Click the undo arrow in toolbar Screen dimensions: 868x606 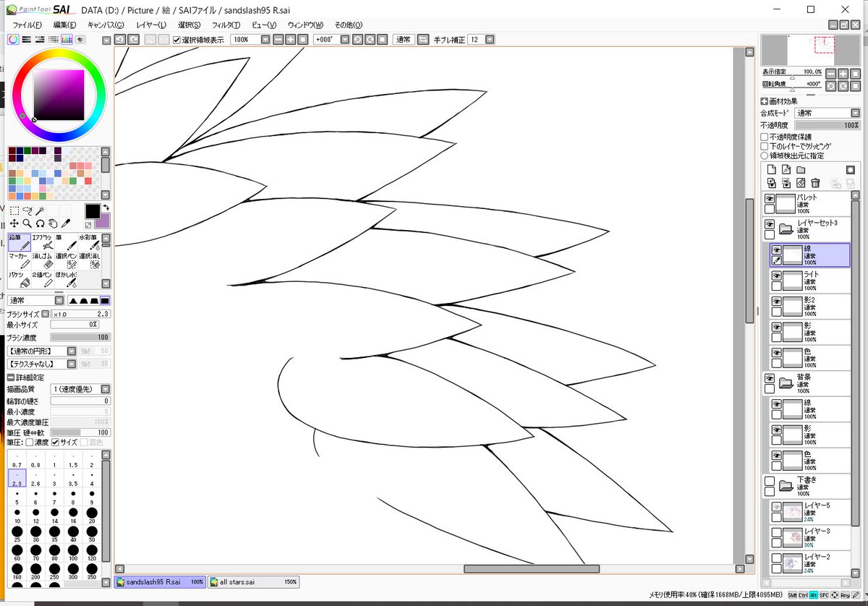pos(119,39)
